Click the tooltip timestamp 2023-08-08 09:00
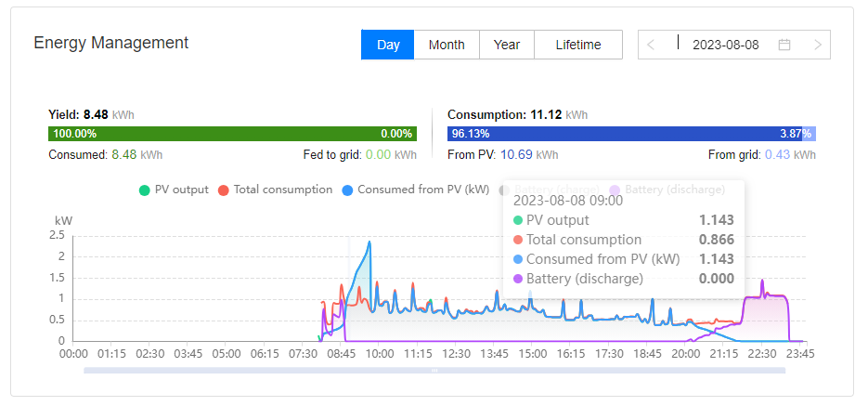The height and width of the screenshot is (406, 868). pos(568,201)
